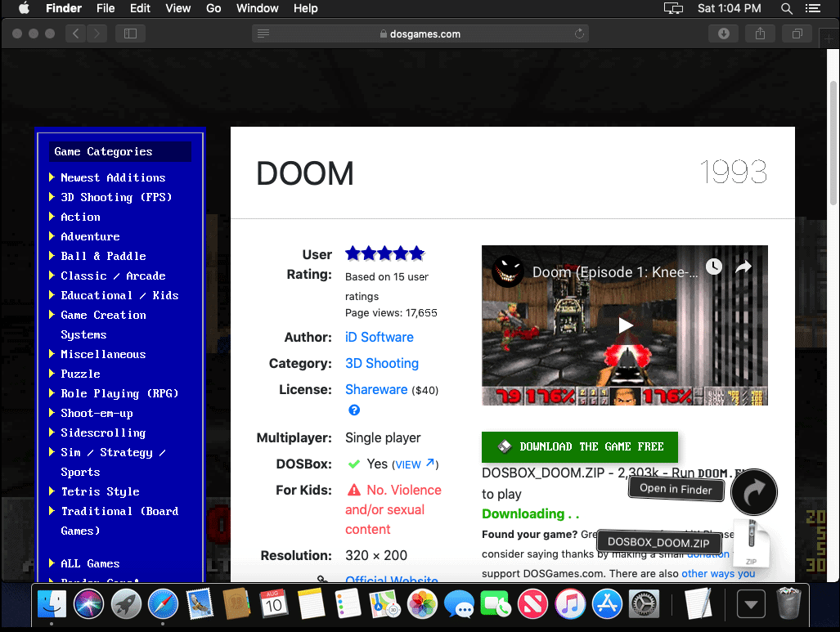Click the screen mirroring menu bar icon
Viewport: 840px width, 632px height.
(x=673, y=8)
